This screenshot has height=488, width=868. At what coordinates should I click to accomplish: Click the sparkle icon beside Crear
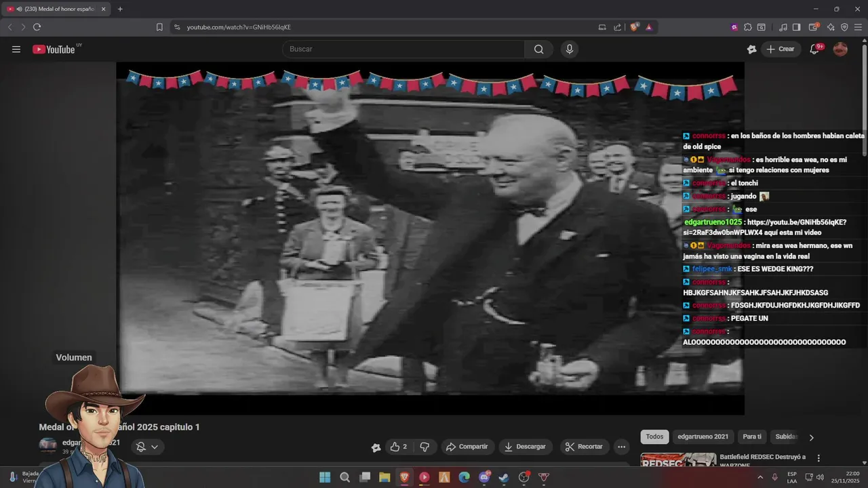click(751, 49)
